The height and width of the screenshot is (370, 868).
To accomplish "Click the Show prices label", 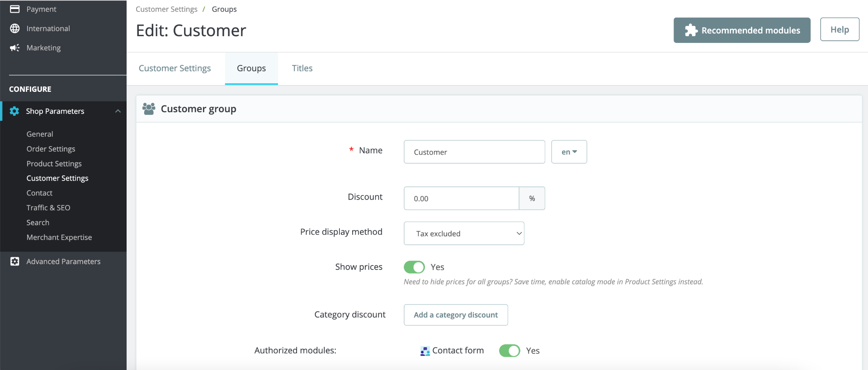I will [359, 267].
